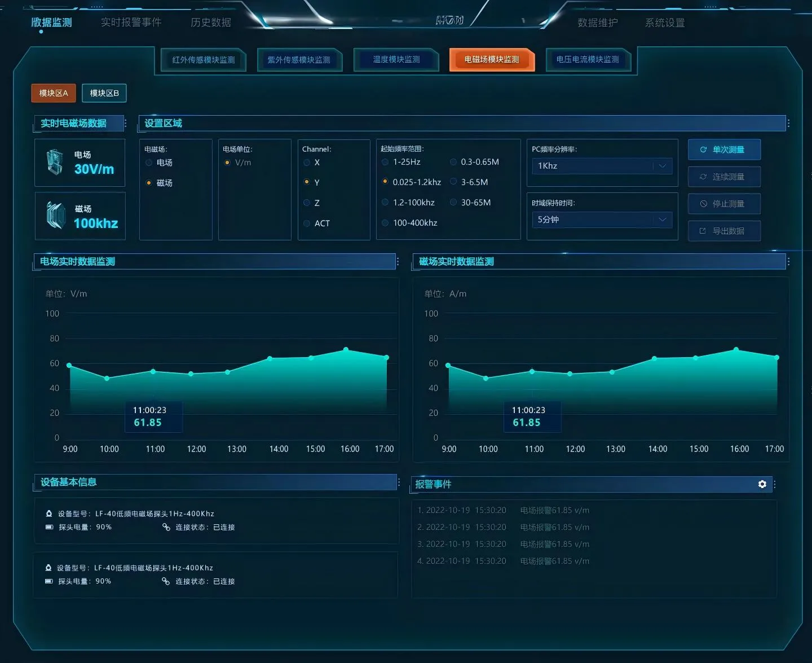Open 实时报警事件 menu
This screenshot has width=812, height=663.
[x=131, y=23]
